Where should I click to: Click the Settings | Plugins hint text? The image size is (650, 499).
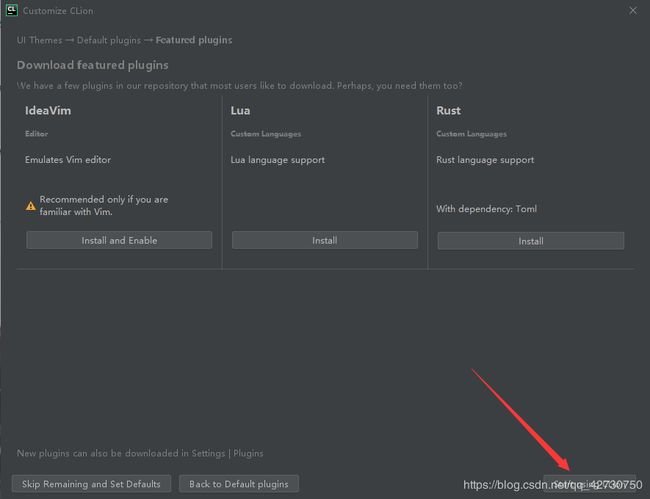pos(140,453)
